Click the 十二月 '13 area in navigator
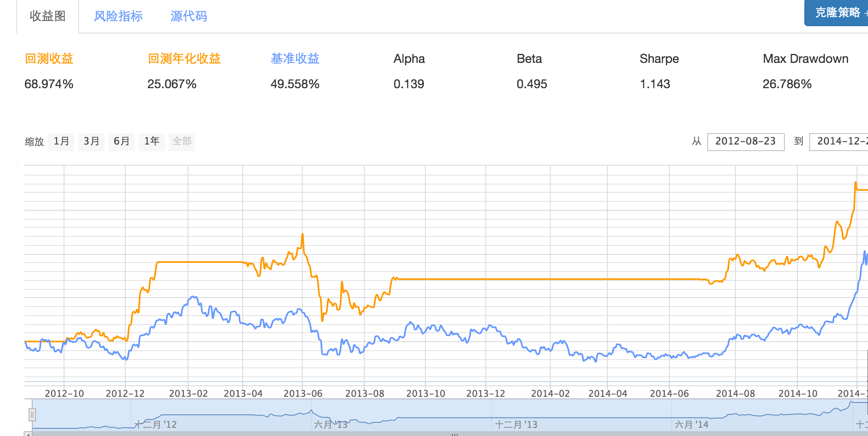This screenshot has width=868, height=436. [x=516, y=425]
